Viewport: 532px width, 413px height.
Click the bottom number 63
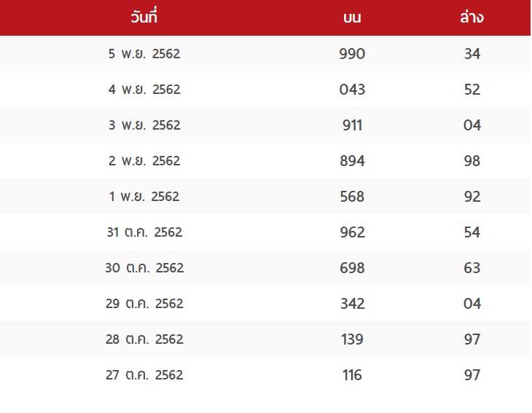tap(472, 268)
